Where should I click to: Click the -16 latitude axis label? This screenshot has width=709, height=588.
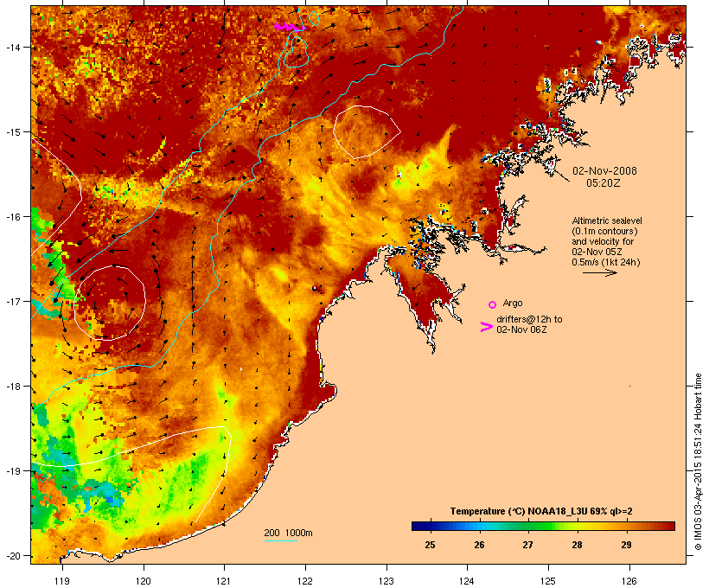pos(12,217)
